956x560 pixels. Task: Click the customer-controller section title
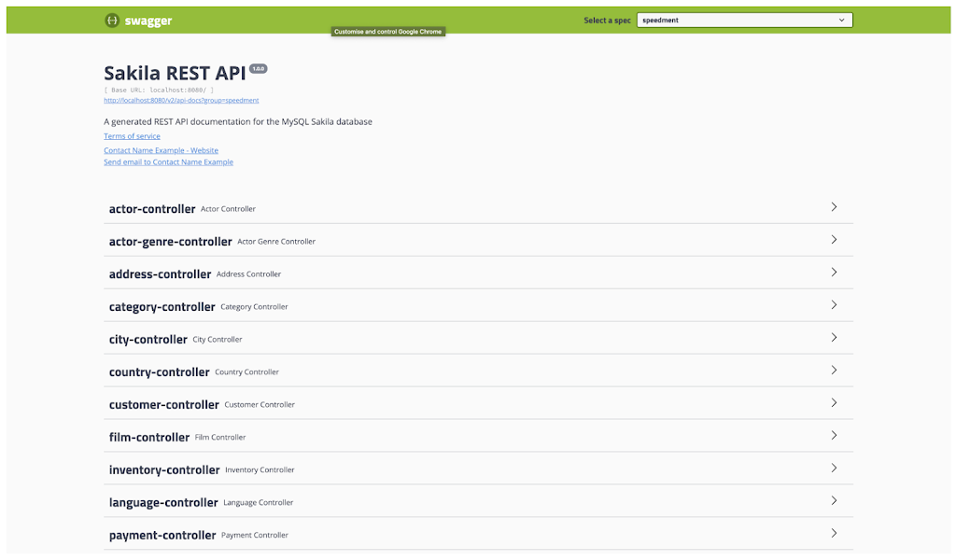pos(164,405)
